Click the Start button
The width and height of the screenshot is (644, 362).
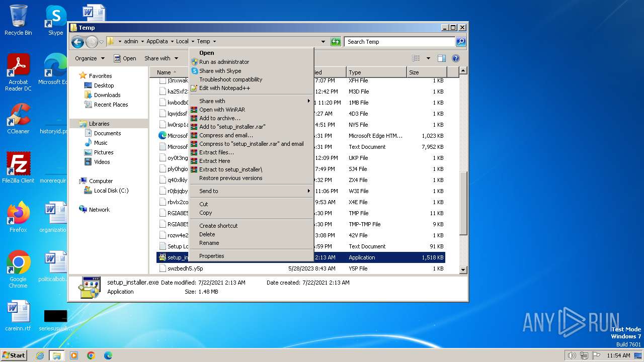14,355
